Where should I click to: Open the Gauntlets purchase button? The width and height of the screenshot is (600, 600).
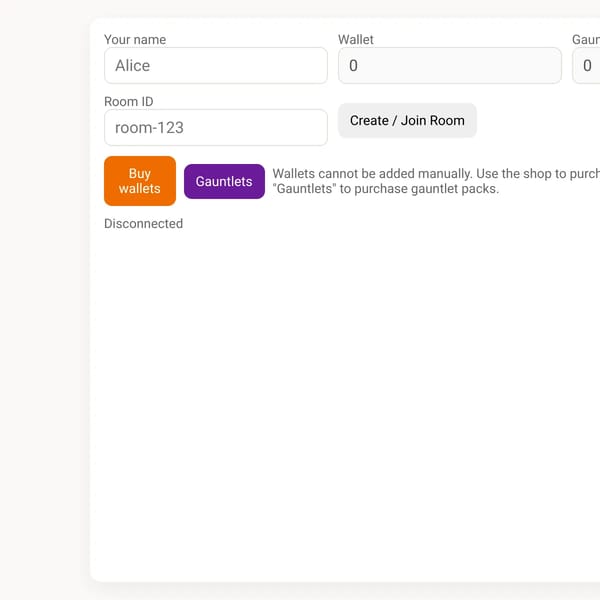pos(224,181)
